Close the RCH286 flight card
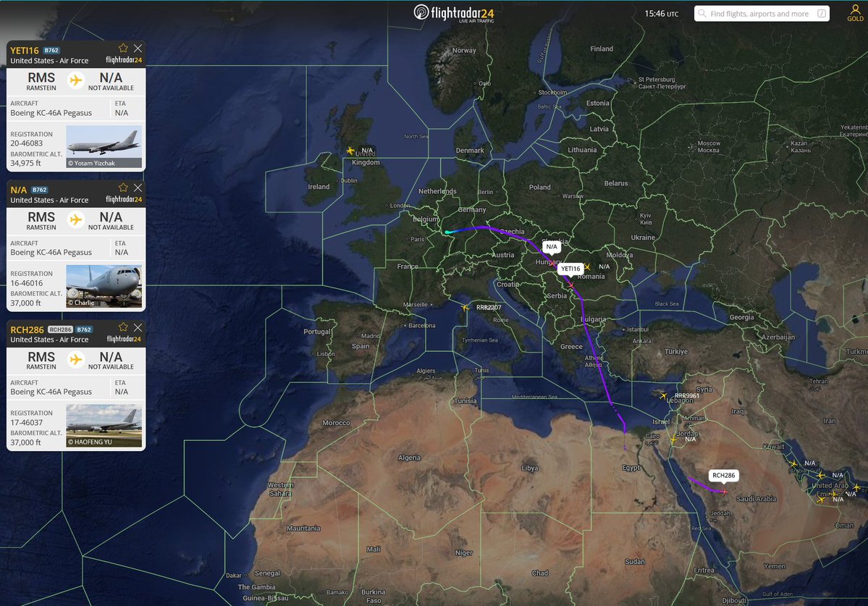The height and width of the screenshot is (606, 868). [x=138, y=327]
